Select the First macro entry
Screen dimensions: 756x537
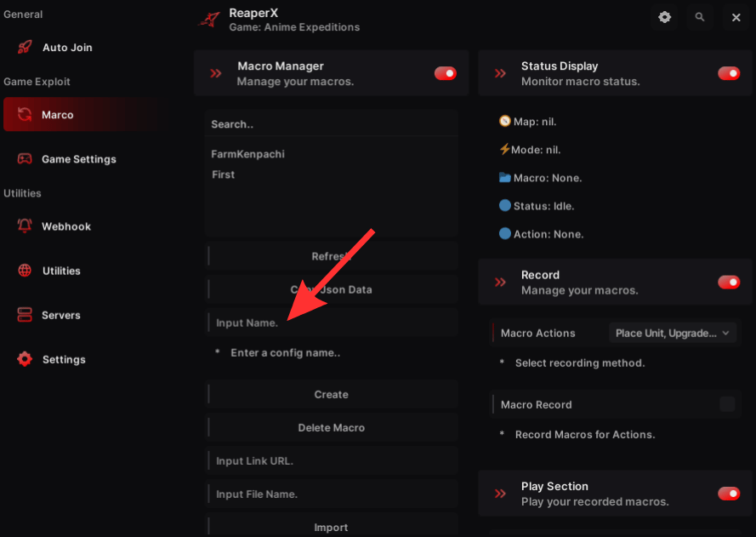224,174
